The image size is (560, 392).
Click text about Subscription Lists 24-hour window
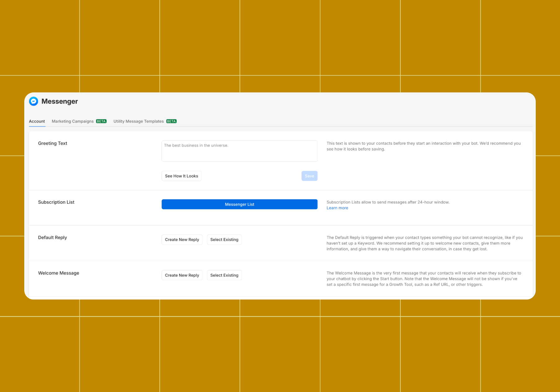point(388,202)
